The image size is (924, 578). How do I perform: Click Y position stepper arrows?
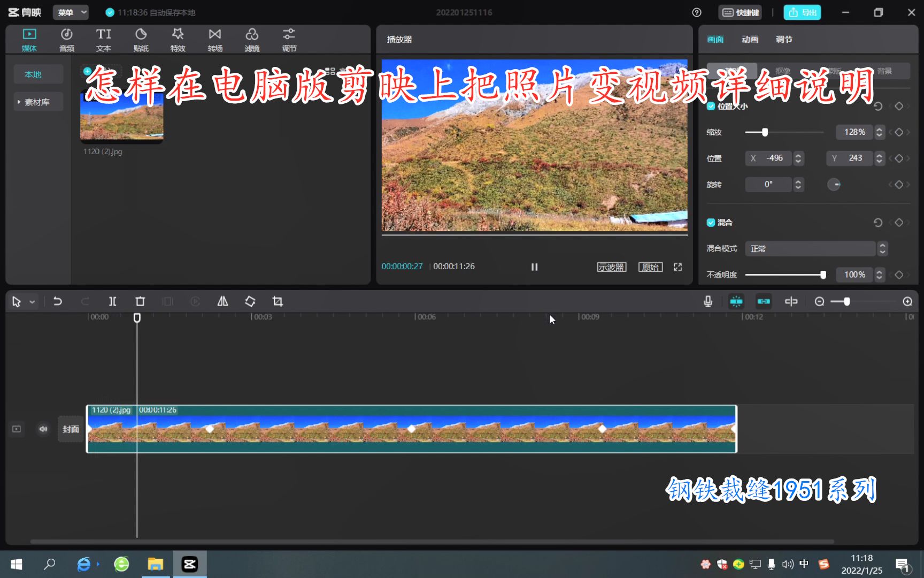879,158
